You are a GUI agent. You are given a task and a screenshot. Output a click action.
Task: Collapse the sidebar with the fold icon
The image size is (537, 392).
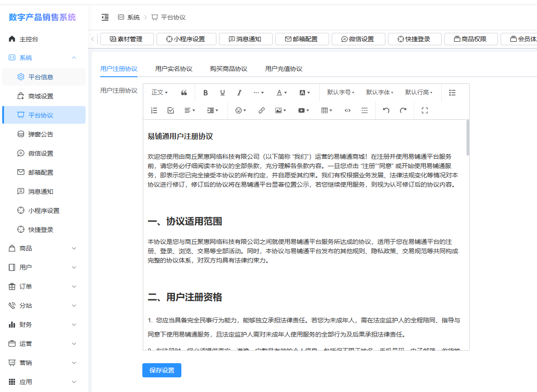point(105,17)
